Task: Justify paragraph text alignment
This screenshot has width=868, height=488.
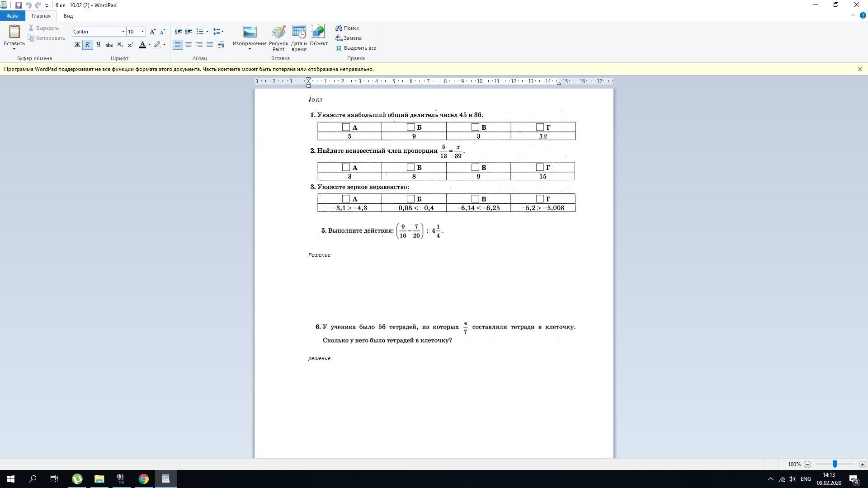Action: (x=210, y=45)
